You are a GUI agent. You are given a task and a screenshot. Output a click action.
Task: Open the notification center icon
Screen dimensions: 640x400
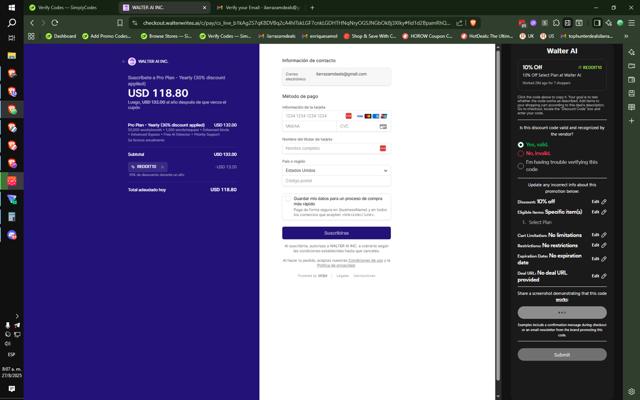click(x=12, y=389)
